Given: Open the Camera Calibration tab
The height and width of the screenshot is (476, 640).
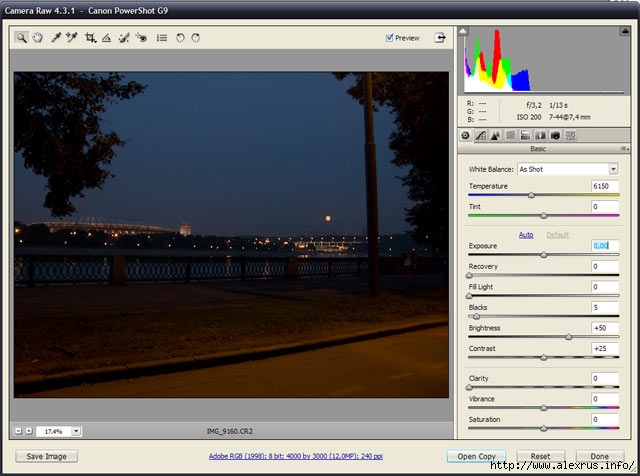Looking at the screenshot, I should point(555,136).
